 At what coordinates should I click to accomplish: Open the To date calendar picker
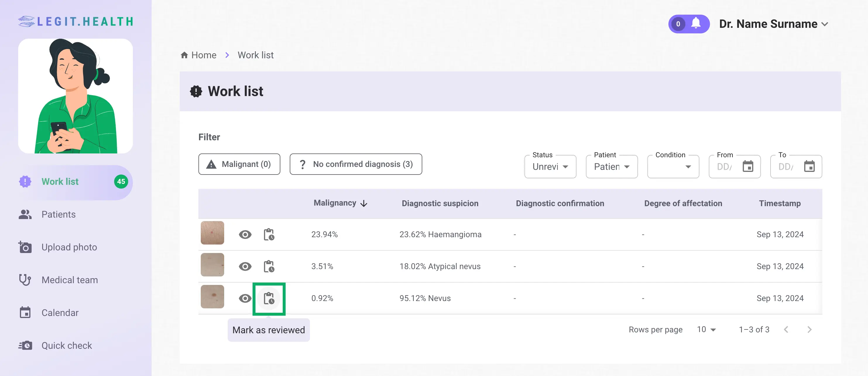(809, 167)
